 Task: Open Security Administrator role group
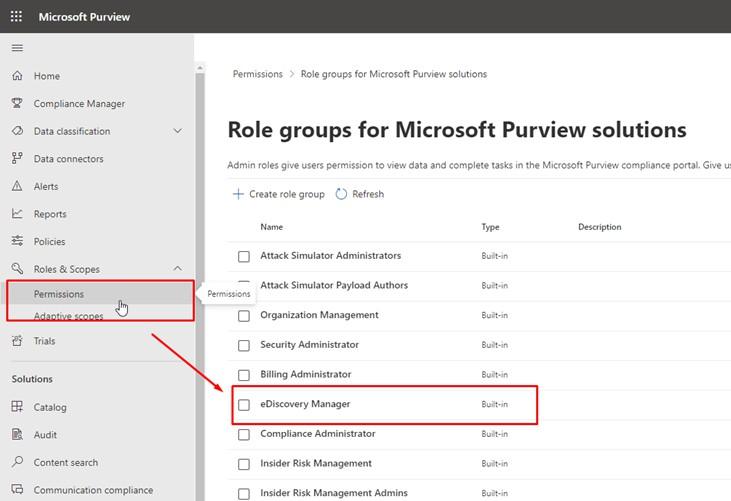pos(310,344)
